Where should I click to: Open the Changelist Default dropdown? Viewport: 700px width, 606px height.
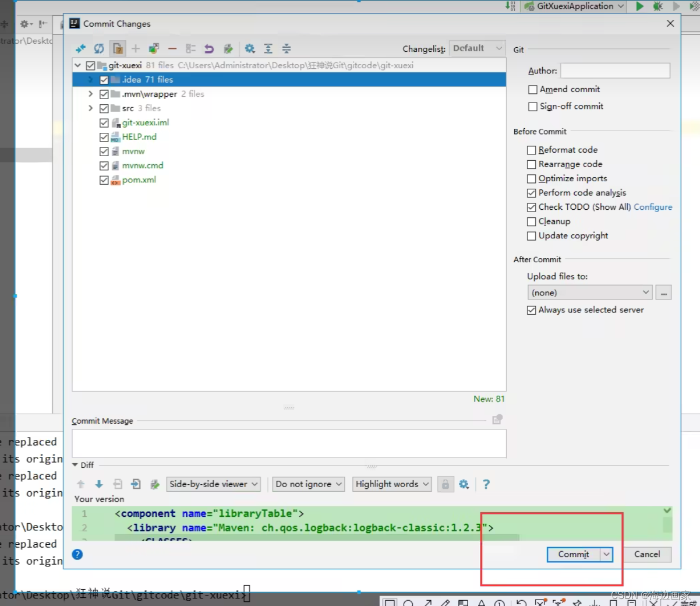(x=477, y=48)
